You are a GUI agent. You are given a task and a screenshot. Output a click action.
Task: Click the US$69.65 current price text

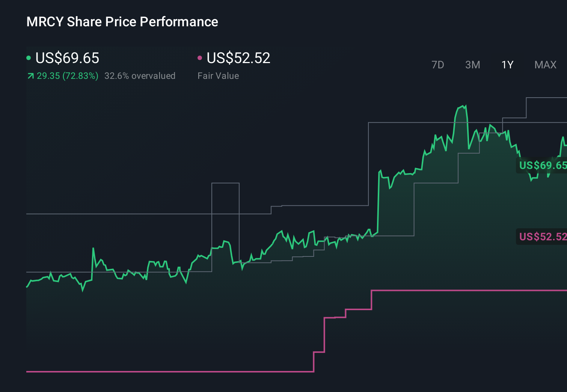[x=67, y=58]
